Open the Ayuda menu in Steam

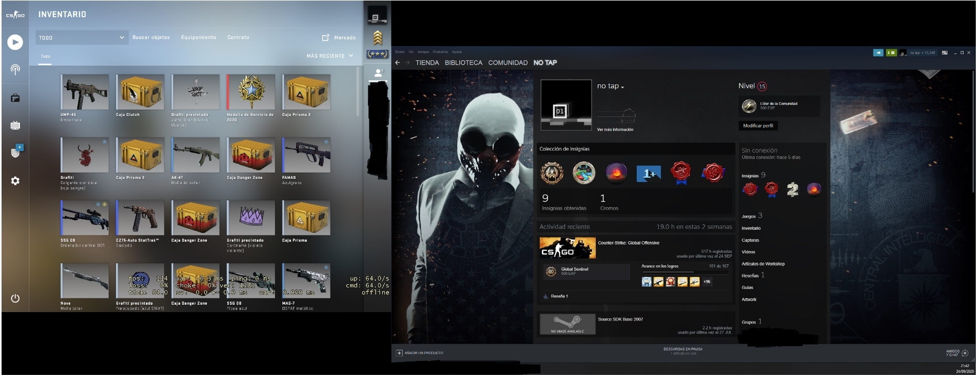point(457,52)
